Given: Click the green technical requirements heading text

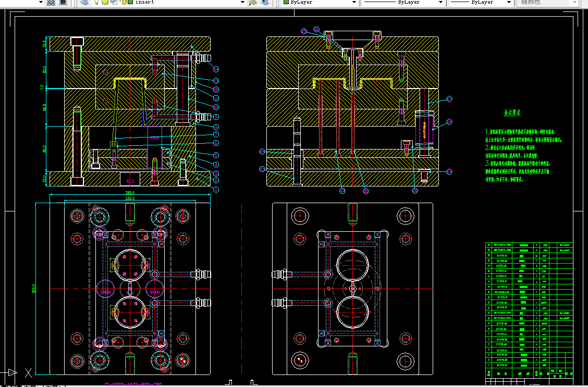Looking at the screenshot, I should pyautogui.click(x=512, y=113).
